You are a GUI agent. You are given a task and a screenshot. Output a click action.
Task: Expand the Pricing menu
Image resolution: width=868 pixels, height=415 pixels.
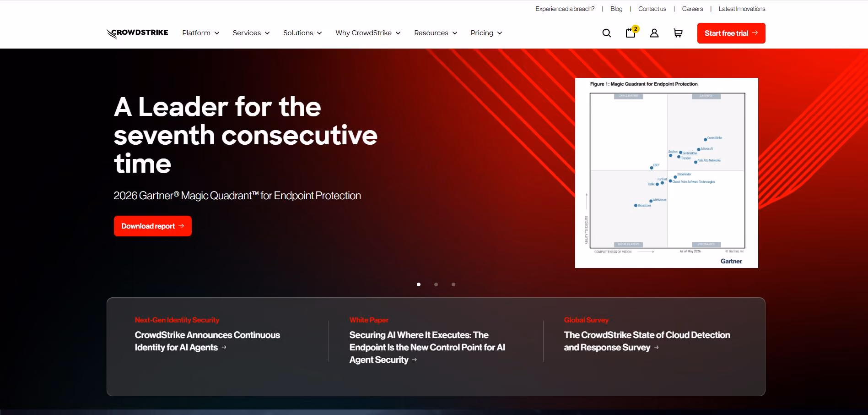(x=486, y=33)
